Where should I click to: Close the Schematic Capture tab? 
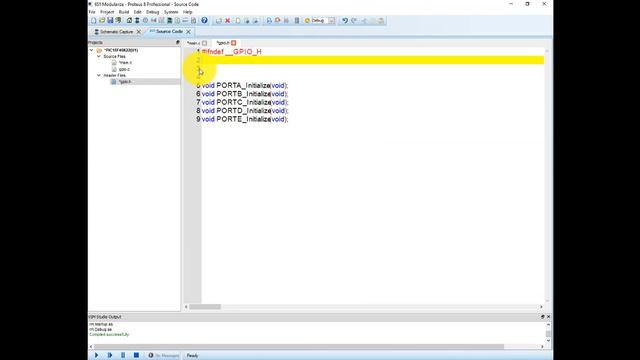pos(139,31)
